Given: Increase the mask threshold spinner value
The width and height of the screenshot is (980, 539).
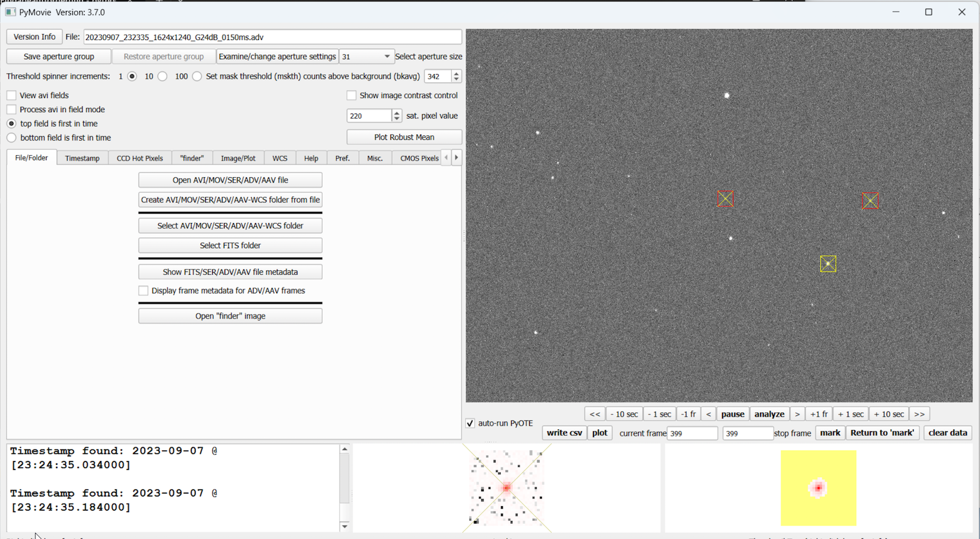Looking at the screenshot, I should tap(456, 73).
